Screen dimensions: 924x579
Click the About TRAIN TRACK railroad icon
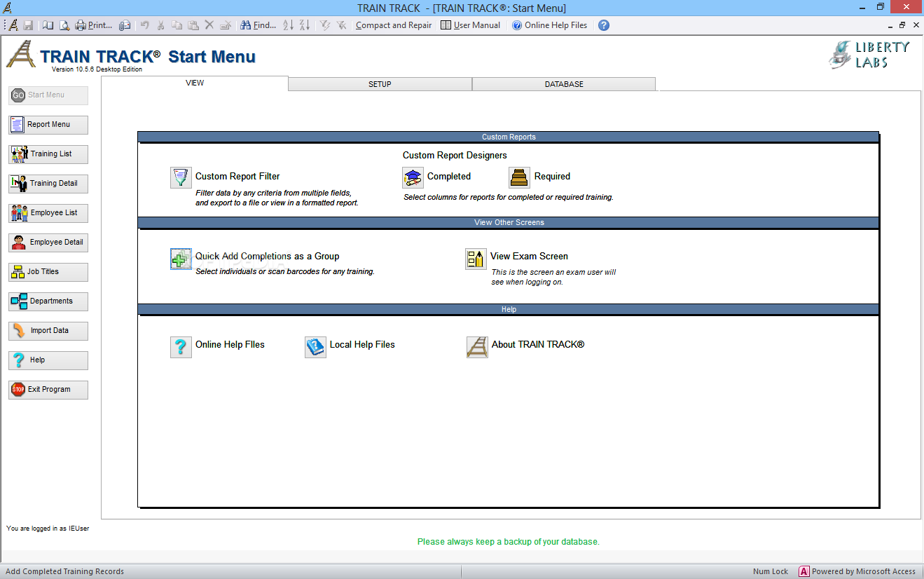coord(477,347)
